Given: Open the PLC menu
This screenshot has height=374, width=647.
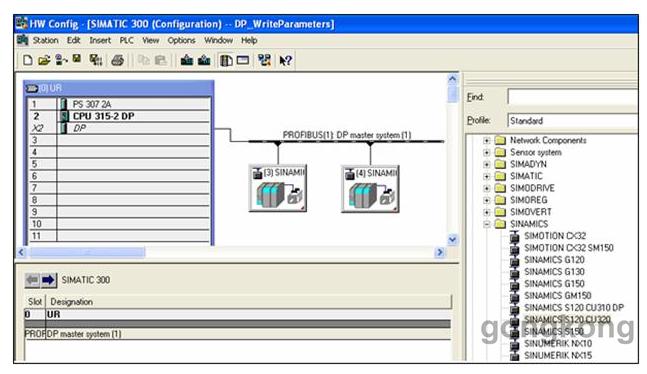Looking at the screenshot, I should tap(126, 40).
